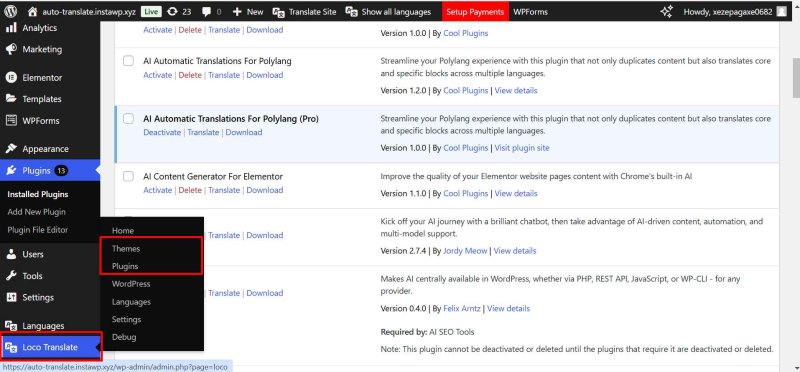The width and height of the screenshot is (800, 372).
Task: Check AI Automatic Translations For Polylang checkbox
Action: [x=128, y=61]
